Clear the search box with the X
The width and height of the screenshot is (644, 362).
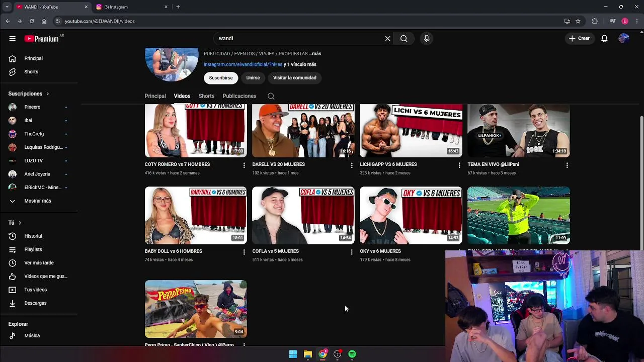coord(387,39)
